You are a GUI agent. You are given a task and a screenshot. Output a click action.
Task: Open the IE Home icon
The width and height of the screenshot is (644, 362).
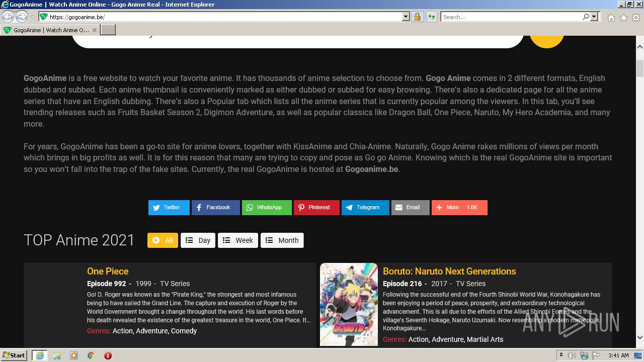[611, 18]
